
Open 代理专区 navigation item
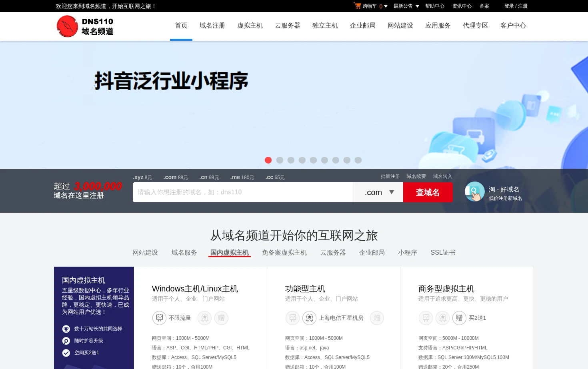[x=476, y=26]
